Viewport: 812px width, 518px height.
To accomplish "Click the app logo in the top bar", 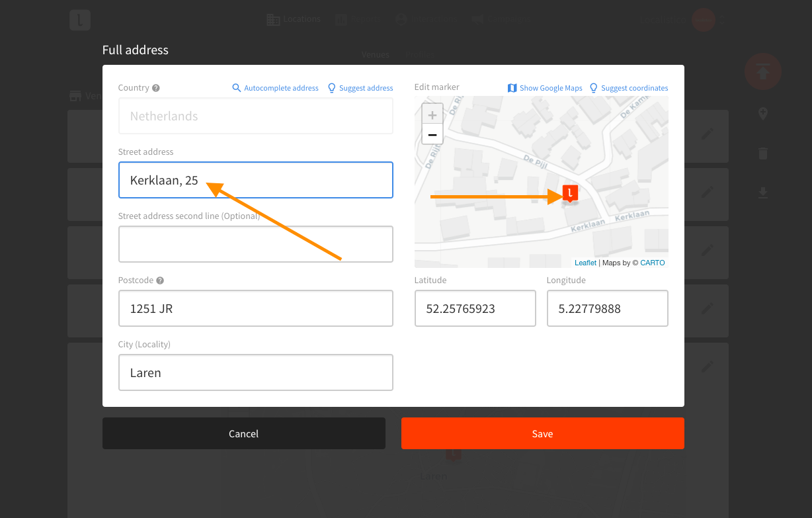I will pos(80,20).
